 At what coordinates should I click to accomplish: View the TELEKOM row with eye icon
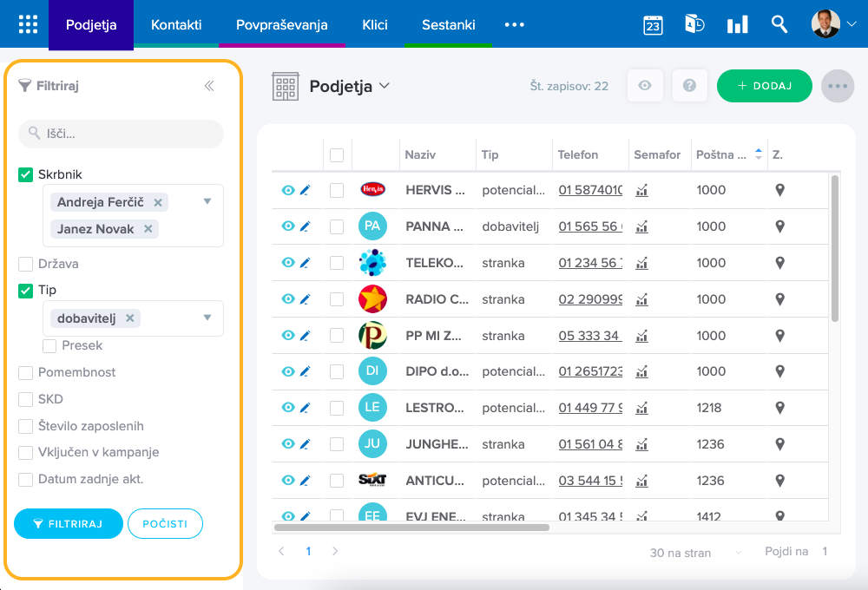point(288,263)
